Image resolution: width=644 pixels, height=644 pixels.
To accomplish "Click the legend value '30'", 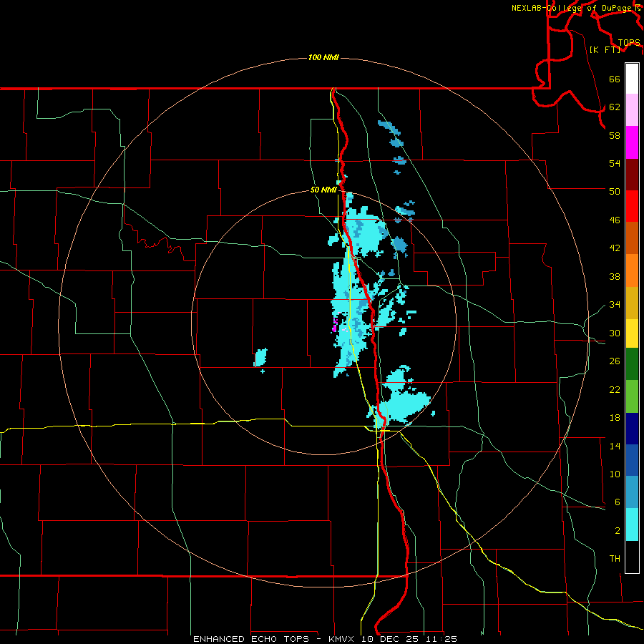I will pos(615,333).
